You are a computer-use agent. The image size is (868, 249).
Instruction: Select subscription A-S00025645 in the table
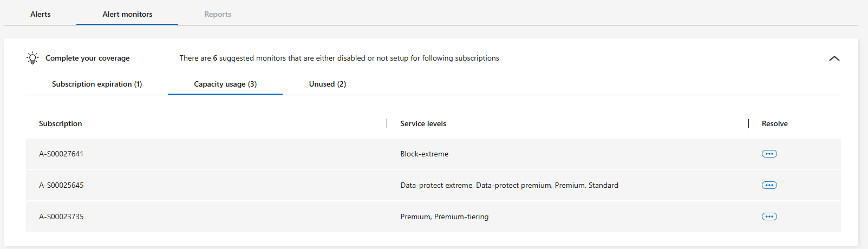61,185
